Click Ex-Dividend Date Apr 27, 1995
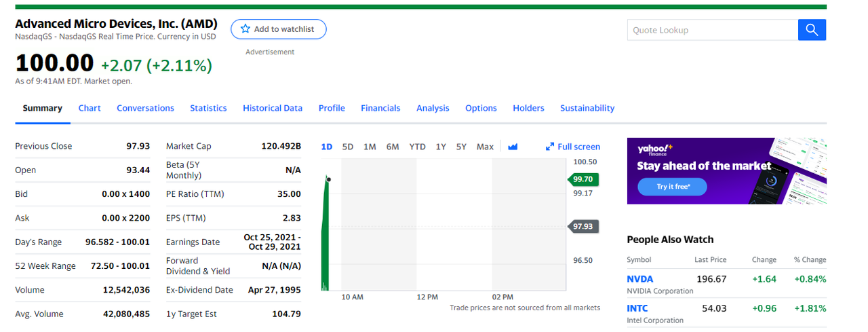 tap(275, 290)
